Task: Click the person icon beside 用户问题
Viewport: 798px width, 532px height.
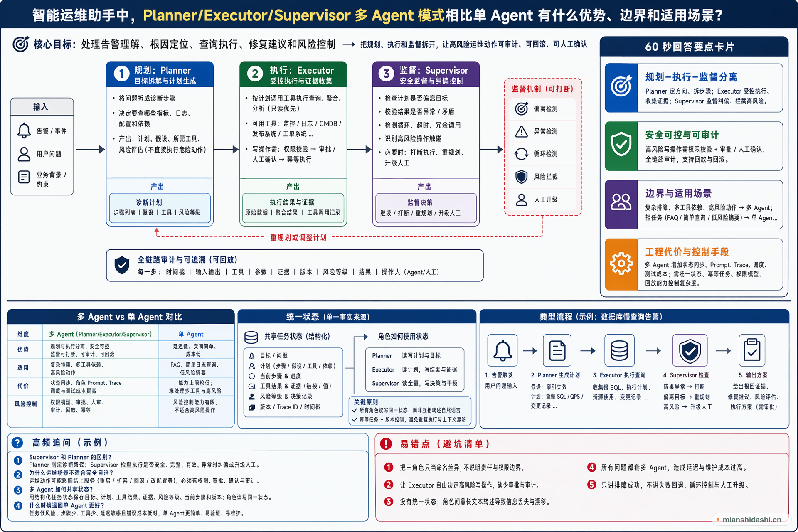Action: pos(24,154)
